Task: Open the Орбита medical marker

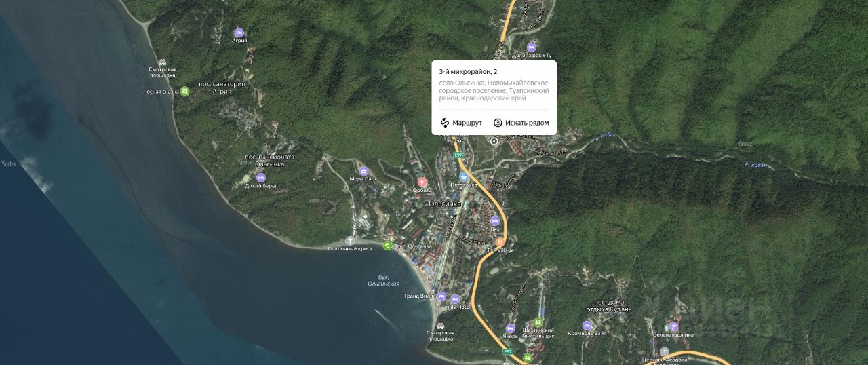Action: coord(422,182)
